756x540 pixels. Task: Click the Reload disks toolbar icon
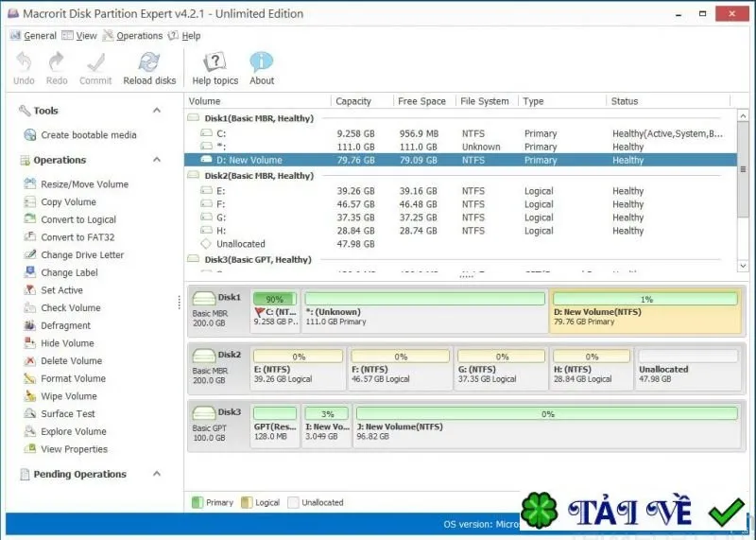point(149,62)
